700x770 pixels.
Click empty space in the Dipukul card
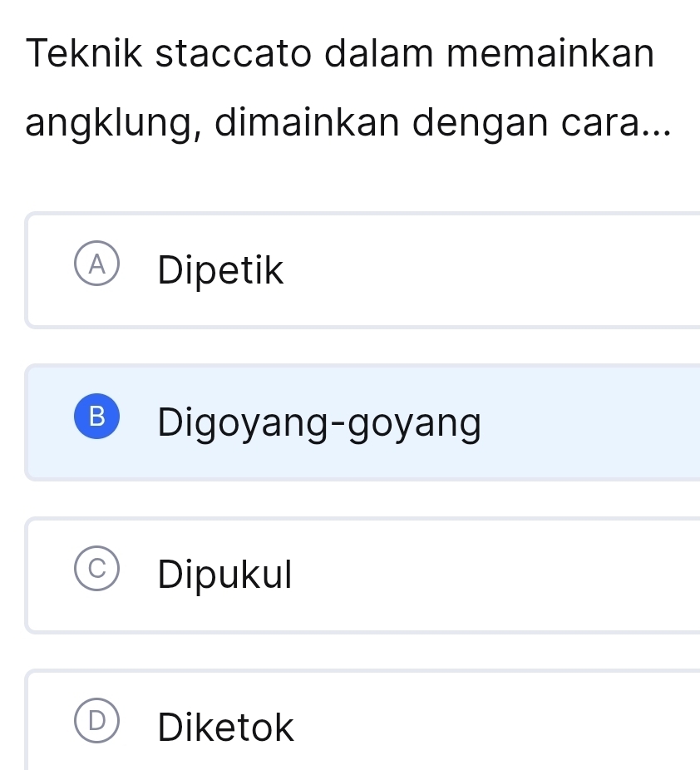499,575
